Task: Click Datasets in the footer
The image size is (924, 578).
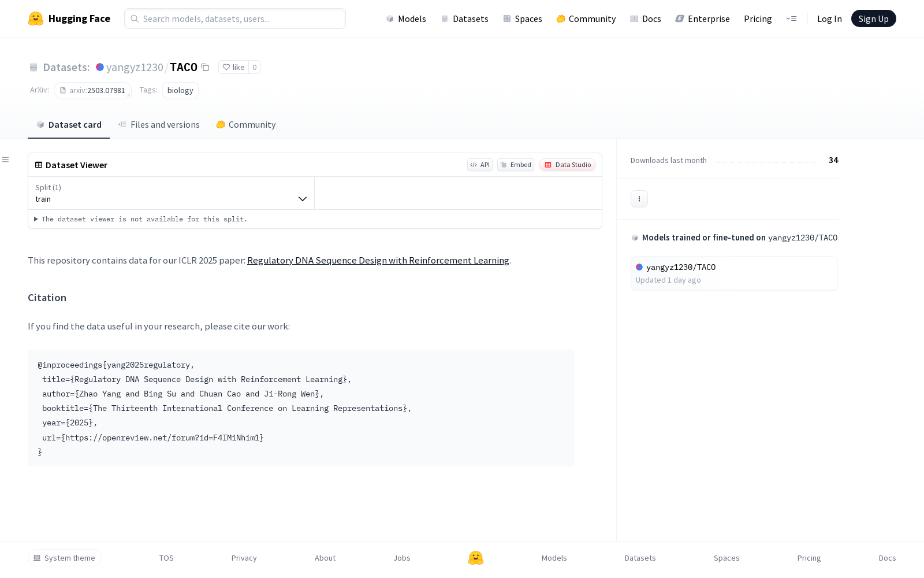Action: tap(640, 558)
